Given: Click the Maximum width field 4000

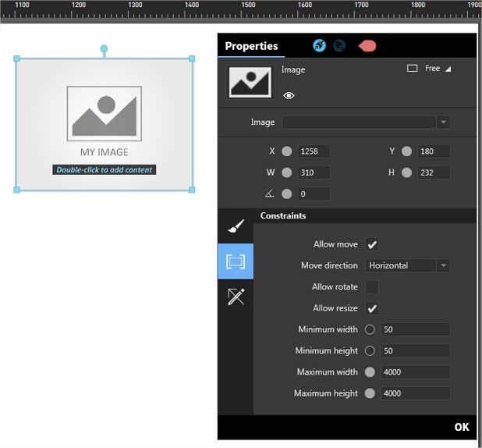Looking at the screenshot, I should [416, 372].
